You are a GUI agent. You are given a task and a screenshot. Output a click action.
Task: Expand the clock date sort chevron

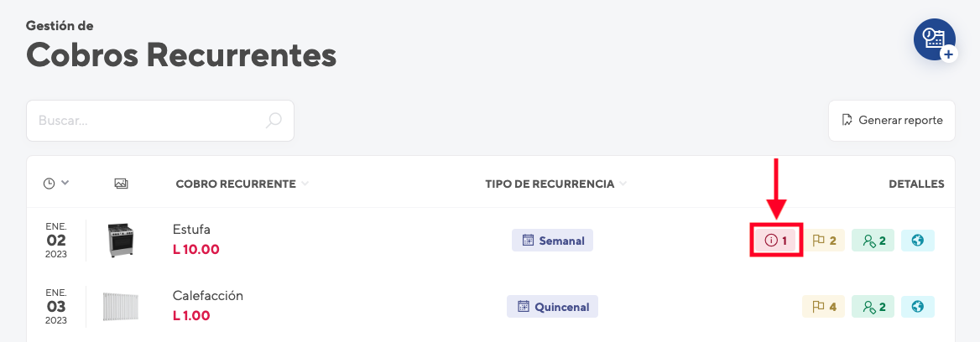pos(65,183)
